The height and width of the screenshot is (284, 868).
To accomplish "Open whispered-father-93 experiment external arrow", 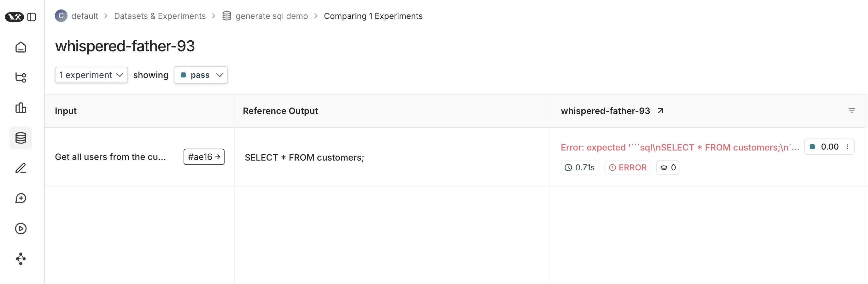I will pyautogui.click(x=660, y=111).
